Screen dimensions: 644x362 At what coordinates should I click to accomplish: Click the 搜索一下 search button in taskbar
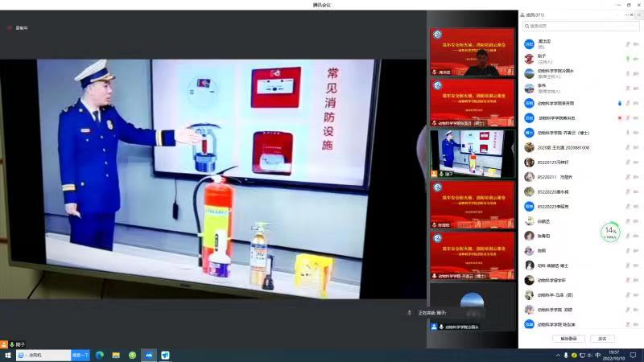click(x=80, y=355)
